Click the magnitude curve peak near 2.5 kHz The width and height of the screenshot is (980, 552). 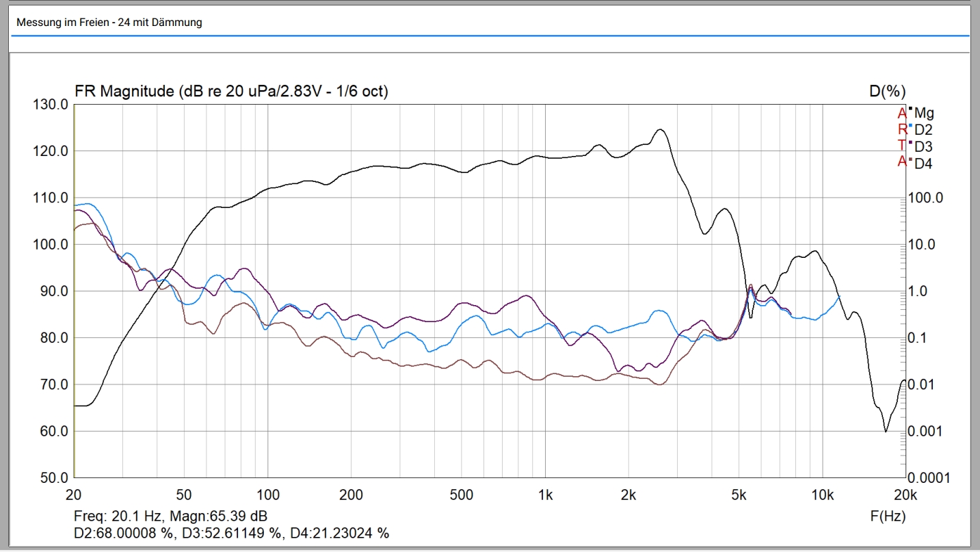pos(660,129)
